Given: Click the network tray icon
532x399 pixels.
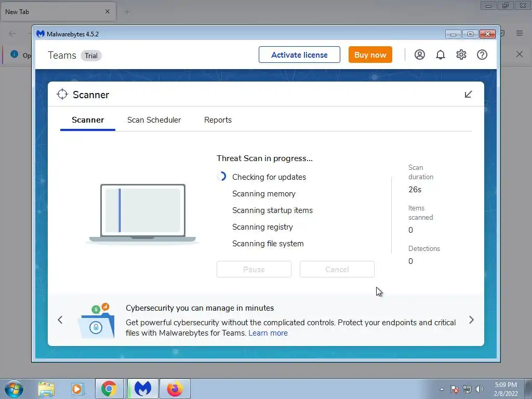Looking at the screenshot, I should click(x=467, y=389).
